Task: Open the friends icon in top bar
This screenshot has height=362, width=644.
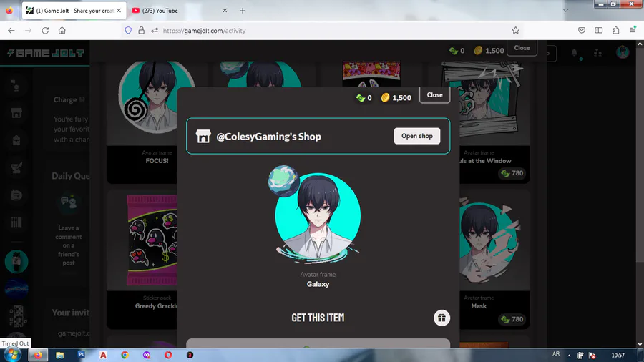Action: click(597, 52)
